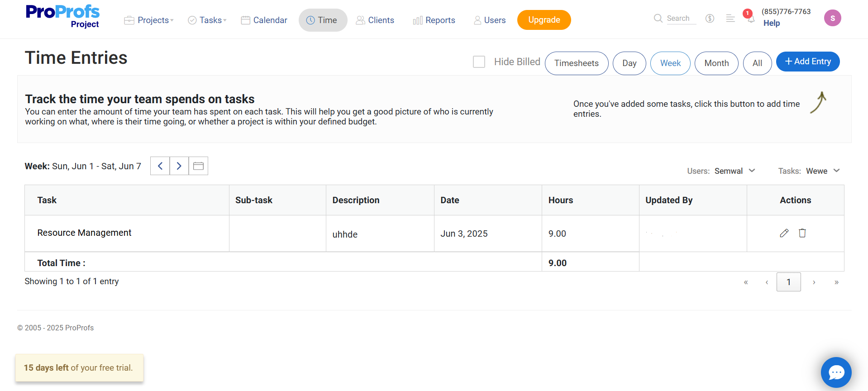868x391 pixels.
Task: Go to previous week arrow
Action: (160, 166)
